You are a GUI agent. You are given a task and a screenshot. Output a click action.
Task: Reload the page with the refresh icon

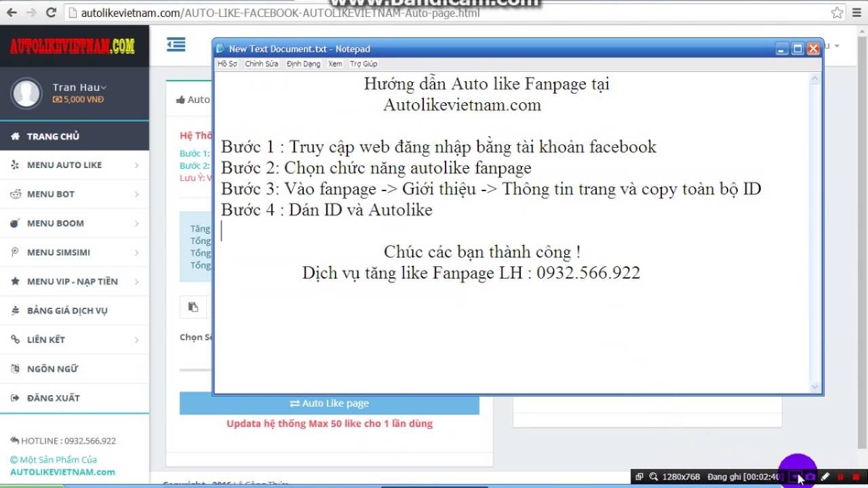(x=51, y=12)
